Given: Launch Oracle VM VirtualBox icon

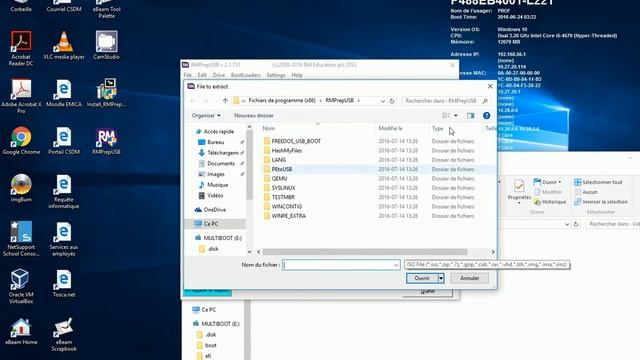Looking at the screenshot, I should 21,286.
